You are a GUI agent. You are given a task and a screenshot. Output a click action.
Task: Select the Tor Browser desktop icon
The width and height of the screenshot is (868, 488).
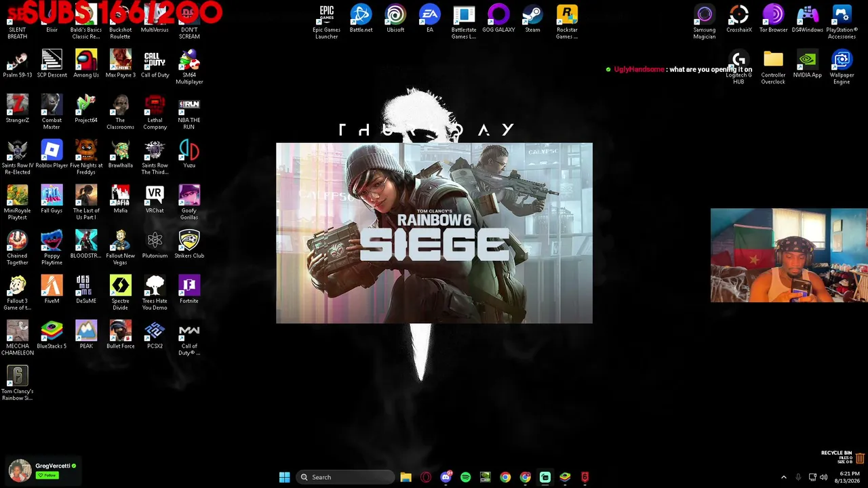point(773,19)
